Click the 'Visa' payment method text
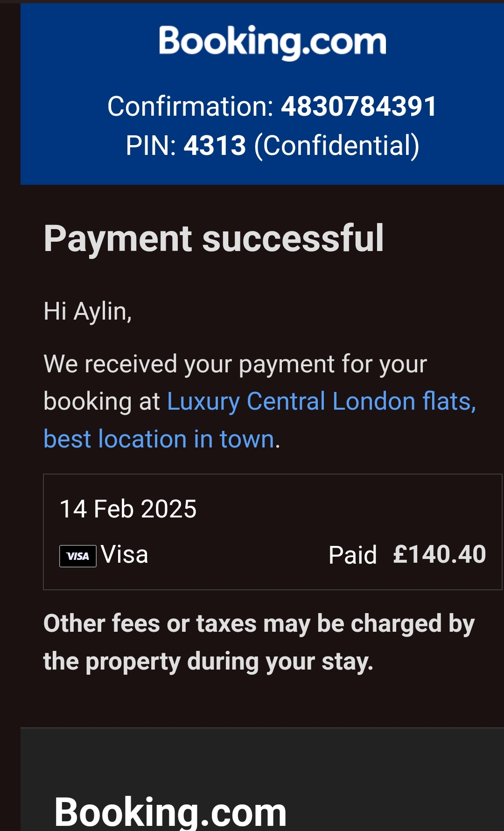 [x=125, y=555]
